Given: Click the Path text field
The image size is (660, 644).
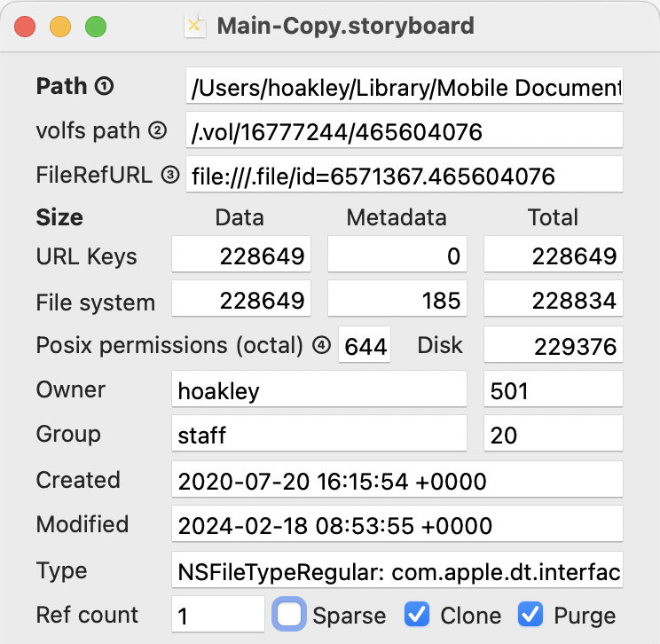Looking at the screenshot, I should 404,87.
